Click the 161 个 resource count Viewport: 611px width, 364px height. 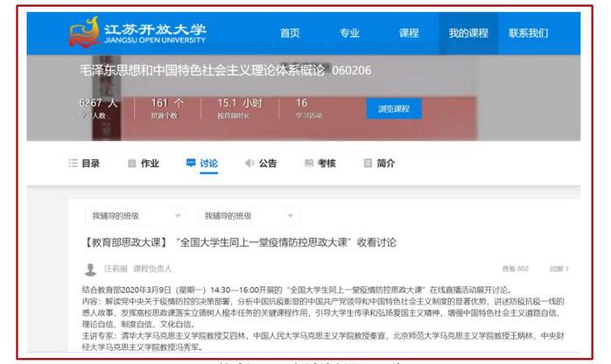[x=167, y=103]
